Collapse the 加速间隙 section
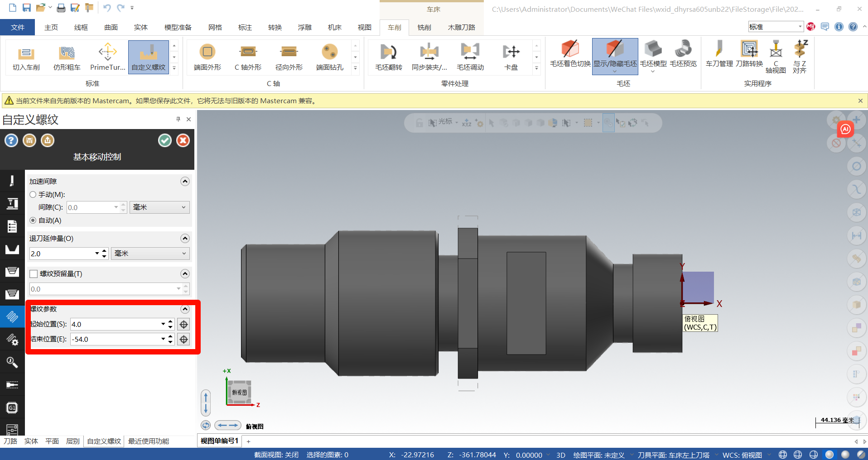 185,182
